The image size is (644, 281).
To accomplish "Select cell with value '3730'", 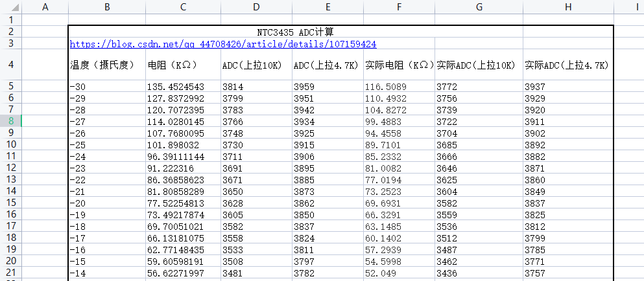I will (x=256, y=145).
